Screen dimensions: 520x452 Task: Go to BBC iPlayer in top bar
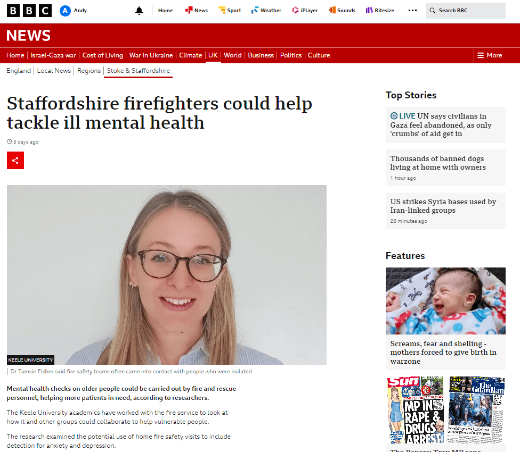(305, 10)
